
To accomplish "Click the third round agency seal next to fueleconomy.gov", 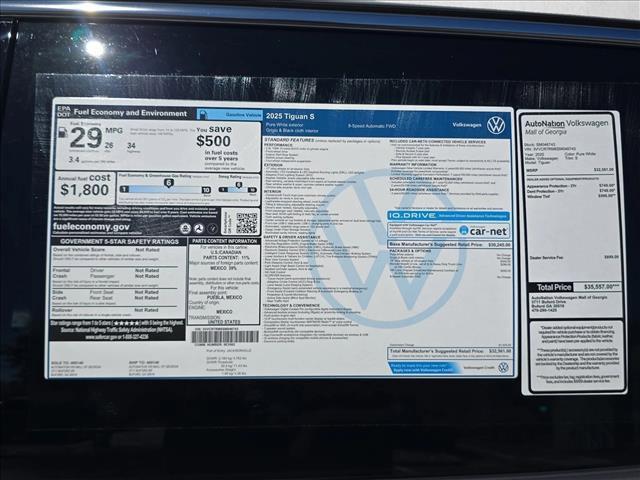I will click(x=212, y=229).
